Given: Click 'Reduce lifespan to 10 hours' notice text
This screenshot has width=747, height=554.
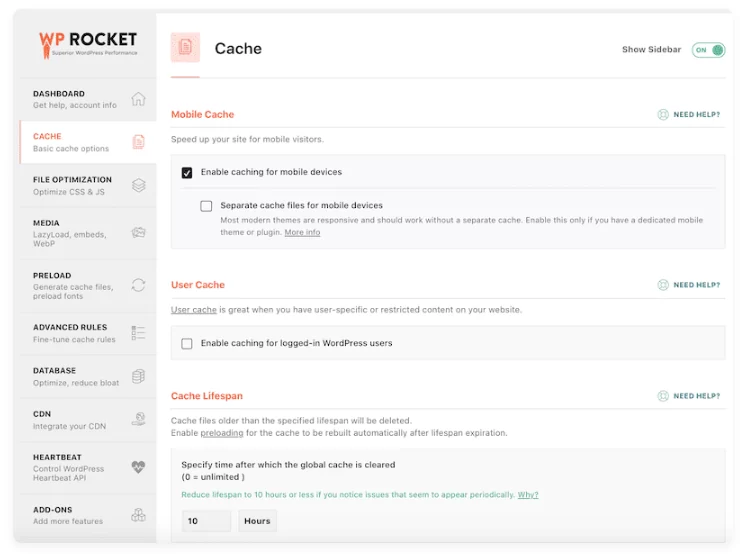Looking at the screenshot, I should (x=348, y=494).
